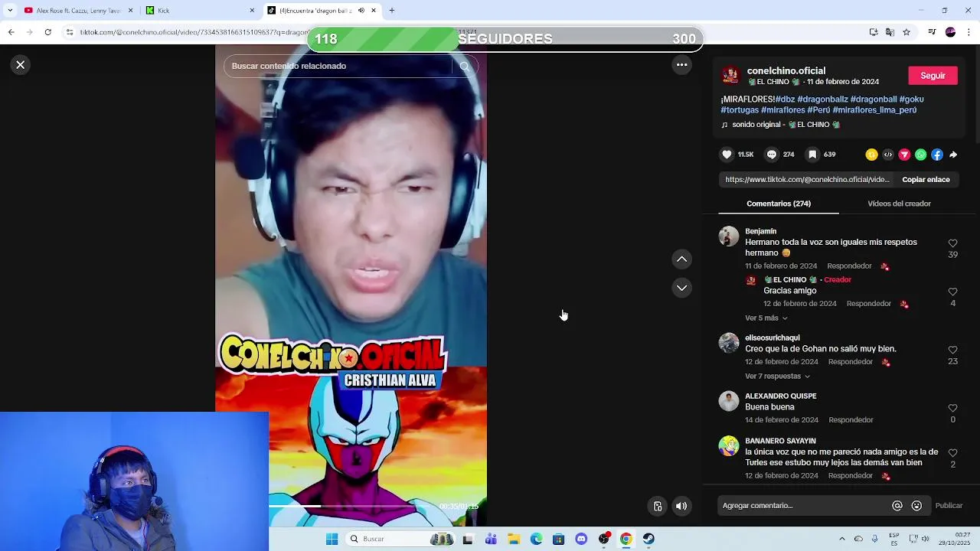
Task: Open conelchino.oficial profile avatar
Action: pyautogui.click(x=730, y=76)
